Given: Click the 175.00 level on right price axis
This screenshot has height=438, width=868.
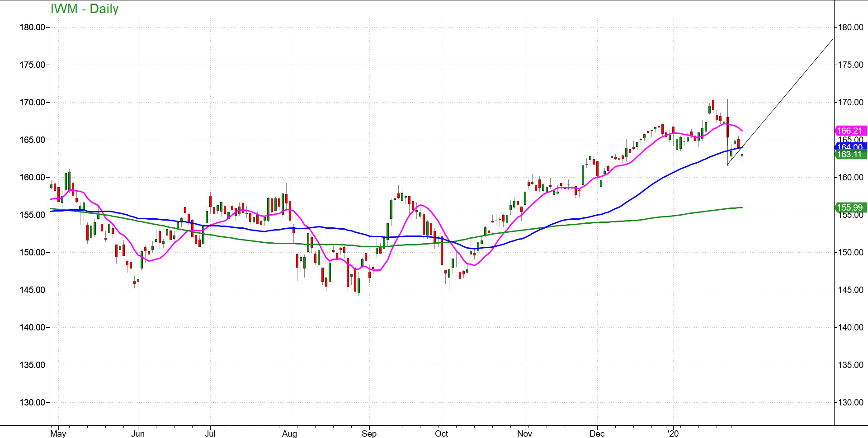Looking at the screenshot, I should [851, 65].
